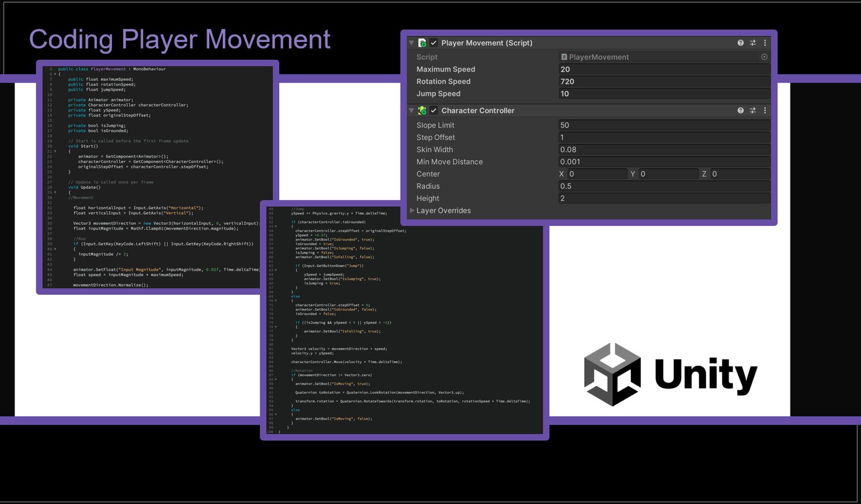Click the 'void Start()' line in code
Image resolution: width=861 pixels, height=504 pixels.
[83, 146]
